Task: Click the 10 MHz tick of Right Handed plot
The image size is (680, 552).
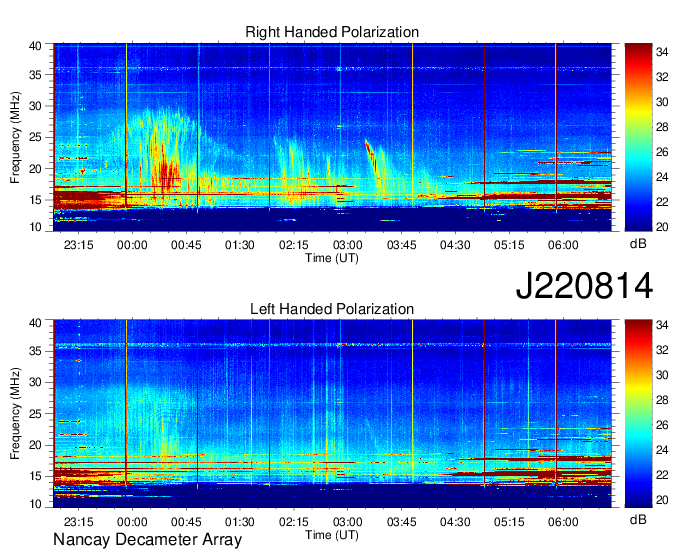Action: point(36,227)
